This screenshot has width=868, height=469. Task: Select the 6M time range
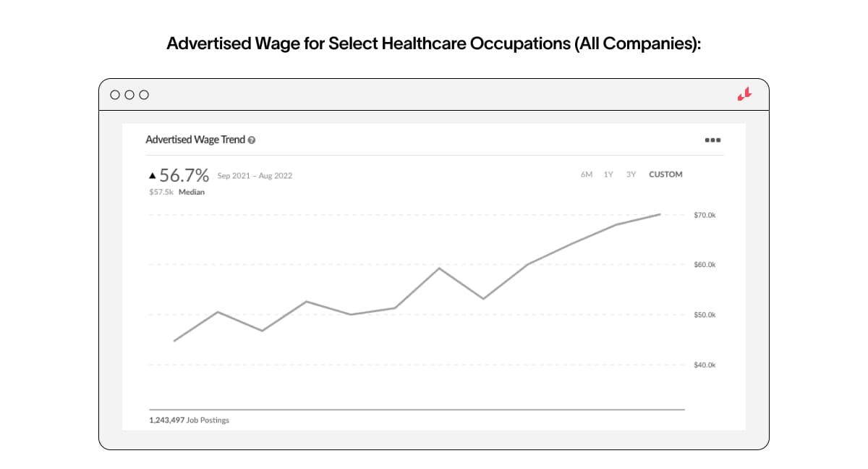pyautogui.click(x=587, y=174)
